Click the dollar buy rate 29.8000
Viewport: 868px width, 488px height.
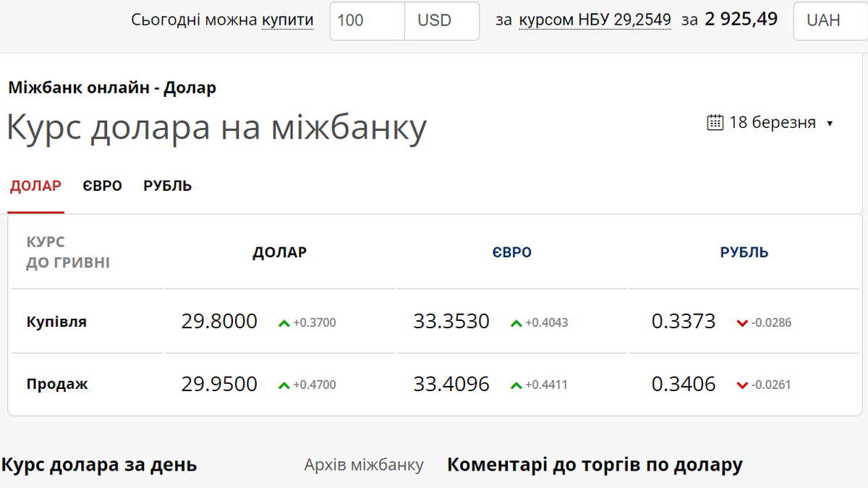219,322
